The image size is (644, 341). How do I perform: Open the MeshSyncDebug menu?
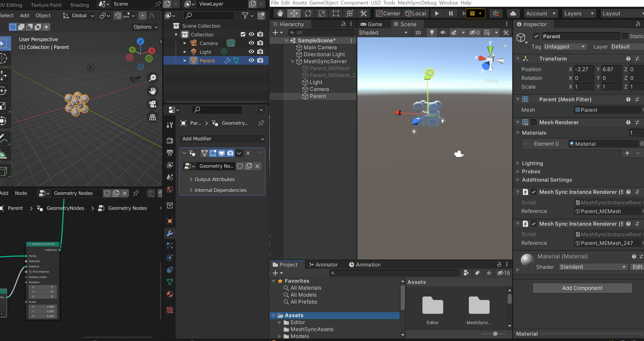pyautogui.click(x=417, y=3)
